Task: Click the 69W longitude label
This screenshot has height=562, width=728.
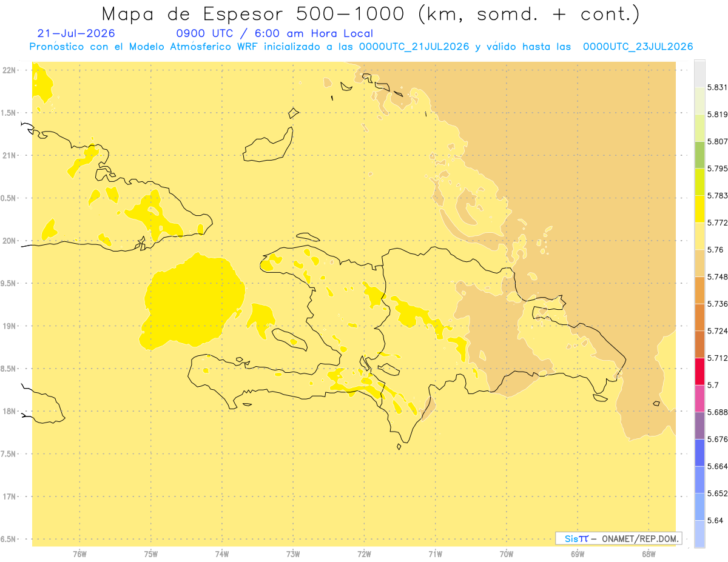Action: click(578, 554)
